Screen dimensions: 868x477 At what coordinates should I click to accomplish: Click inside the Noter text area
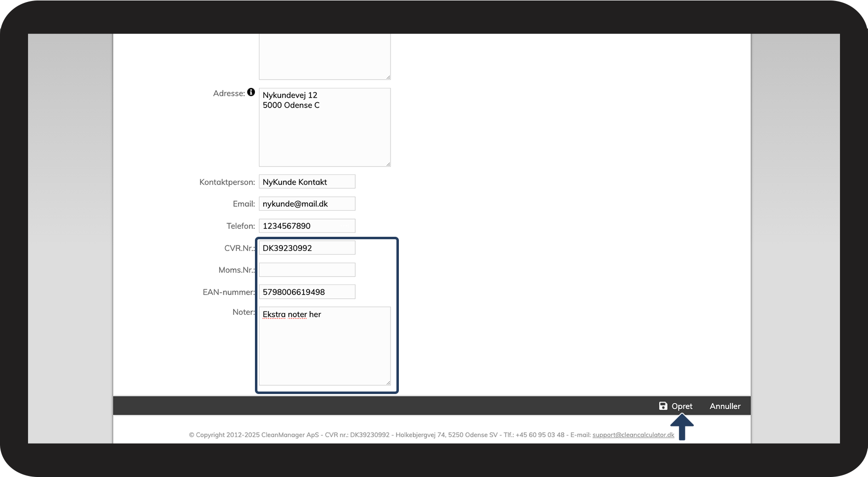pos(325,346)
